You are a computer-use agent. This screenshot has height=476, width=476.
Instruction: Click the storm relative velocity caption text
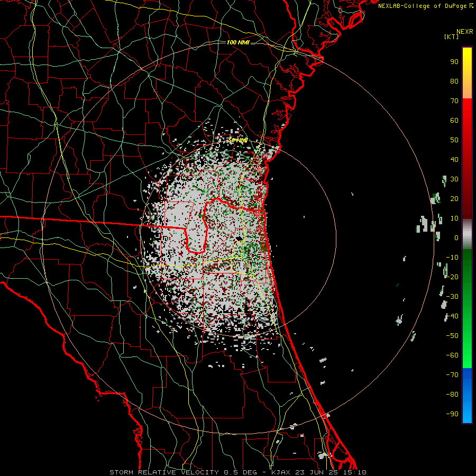pyautogui.click(x=238, y=472)
